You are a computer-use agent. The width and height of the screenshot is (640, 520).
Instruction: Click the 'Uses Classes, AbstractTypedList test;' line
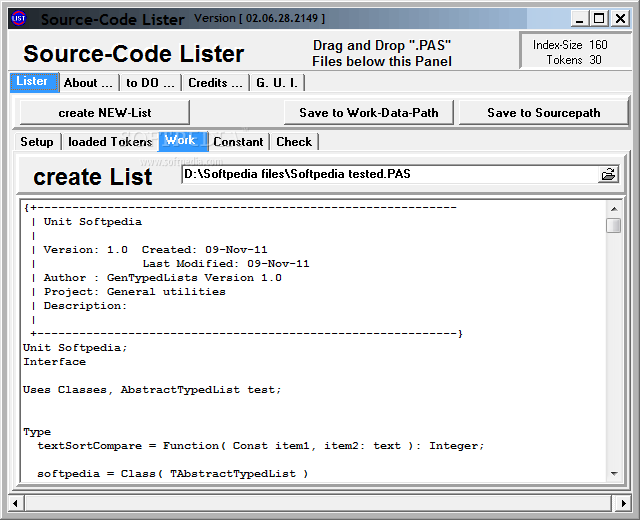[152, 390]
